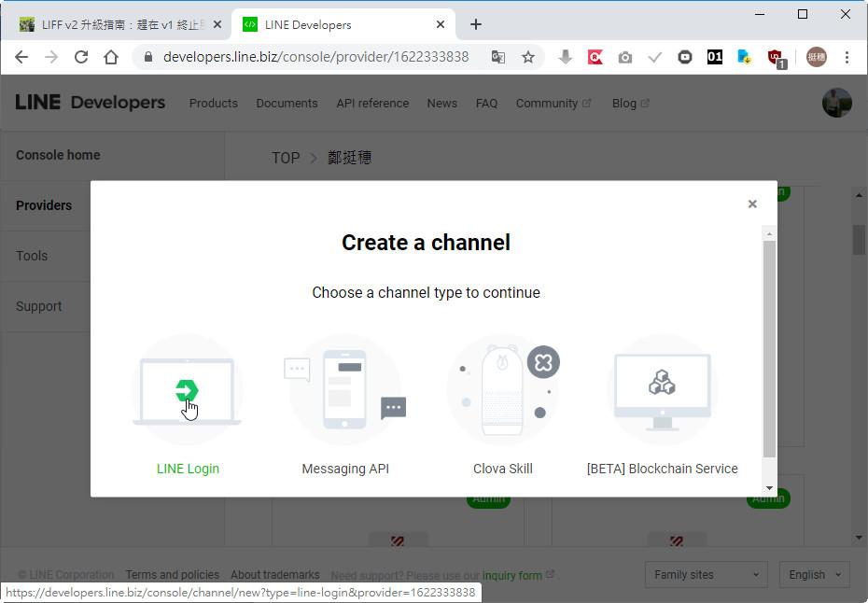Reload the page
868x603 pixels.
(x=81, y=57)
